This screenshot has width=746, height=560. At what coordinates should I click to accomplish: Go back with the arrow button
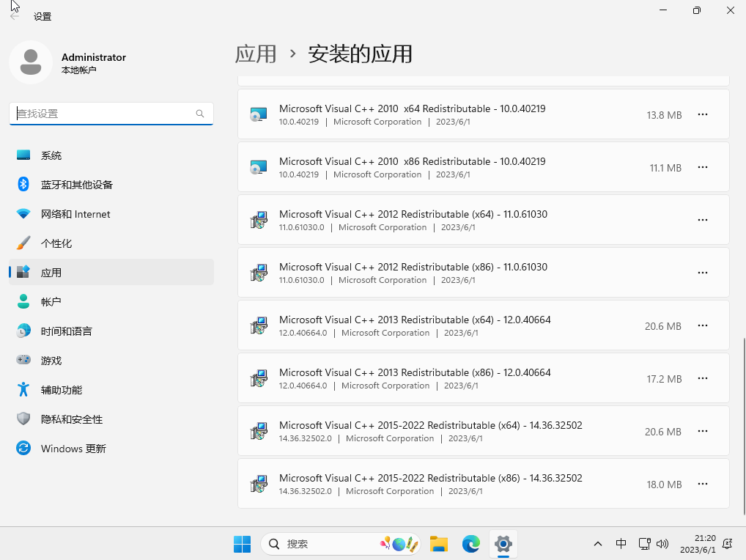click(15, 16)
